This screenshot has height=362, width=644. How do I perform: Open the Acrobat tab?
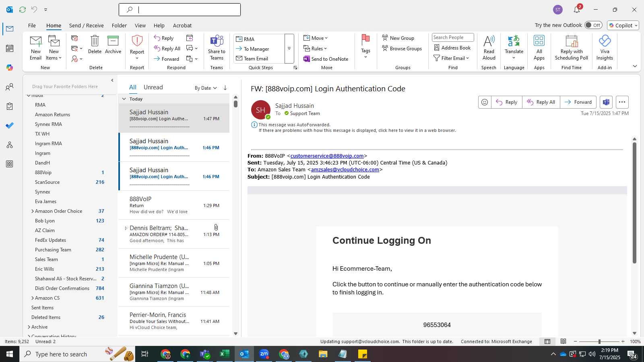coord(182,25)
